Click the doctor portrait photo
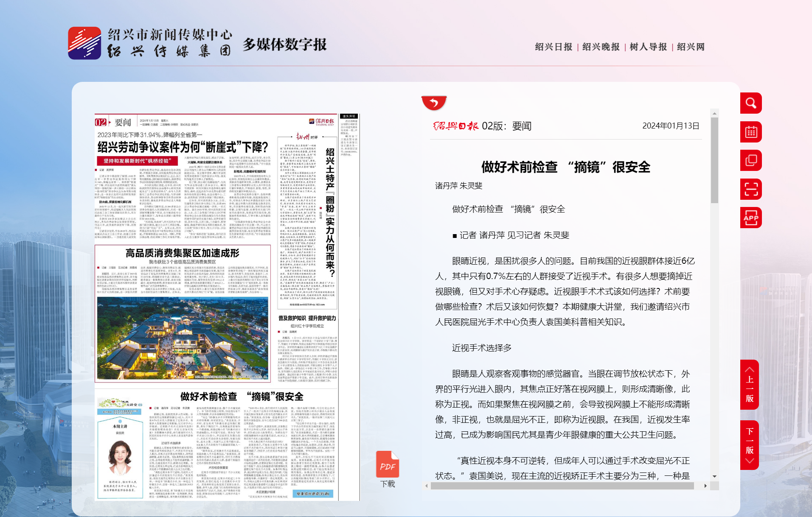The width and height of the screenshot is (812, 517). tap(120, 457)
